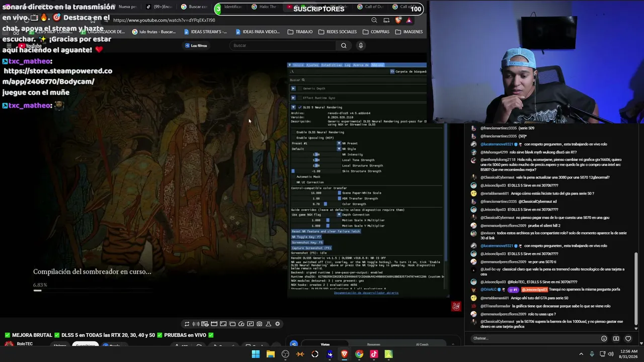Click the flask experiments icon in player toolbar
The height and width of the screenshot is (362, 644).
click(269, 324)
